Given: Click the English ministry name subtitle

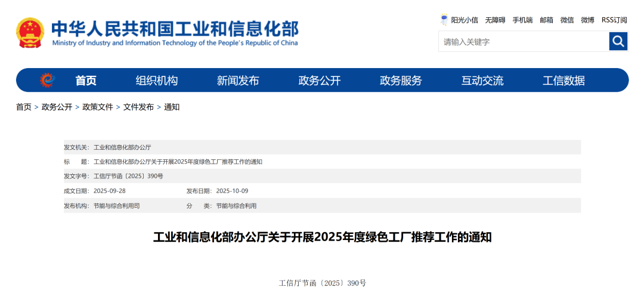Looking at the screenshot, I should click(x=175, y=43).
